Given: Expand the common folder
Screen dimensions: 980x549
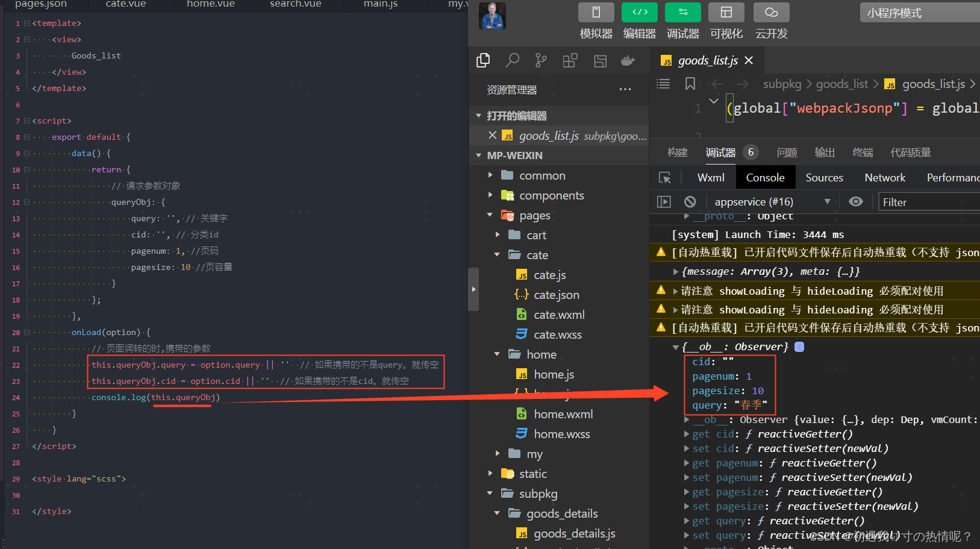Looking at the screenshot, I should pyautogui.click(x=490, y=175).
